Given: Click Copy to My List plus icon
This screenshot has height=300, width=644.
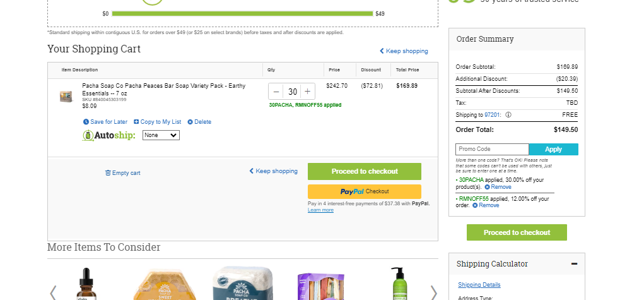Looking at the screenshot, I should coord(136,122).
